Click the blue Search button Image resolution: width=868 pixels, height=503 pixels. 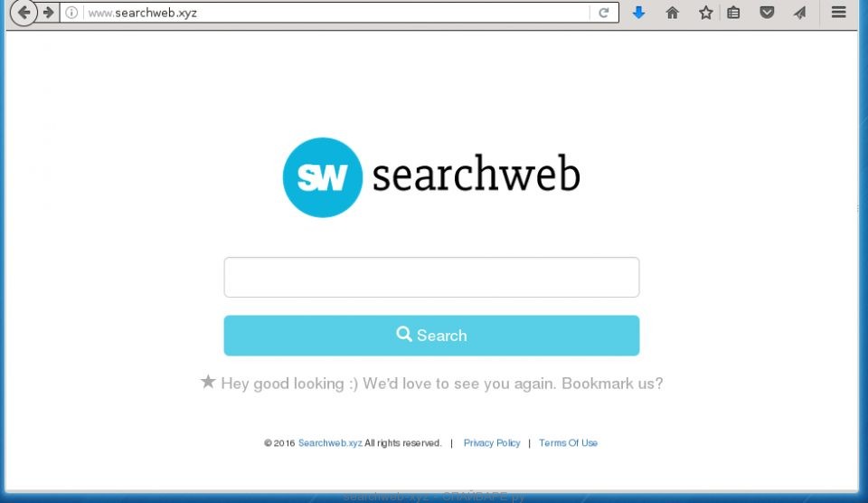[431, 335]
